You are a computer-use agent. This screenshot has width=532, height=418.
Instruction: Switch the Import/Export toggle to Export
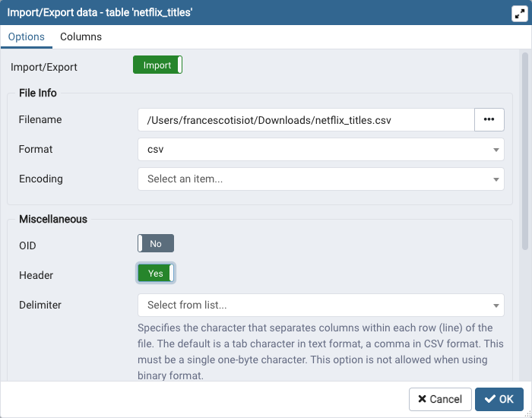pyautogui.click(x=157, y=65)
